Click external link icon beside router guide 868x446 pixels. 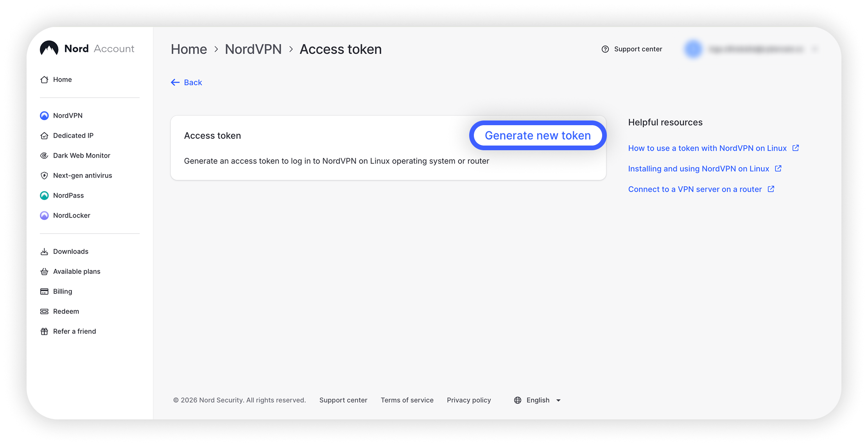point(771,189)
